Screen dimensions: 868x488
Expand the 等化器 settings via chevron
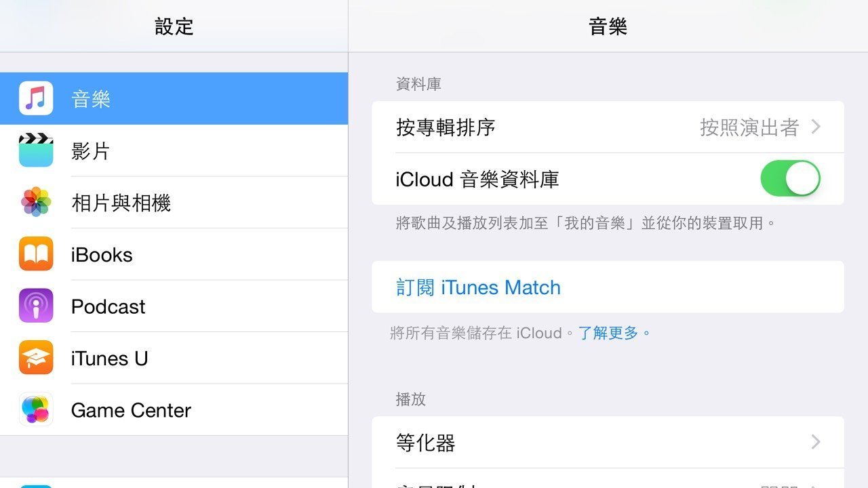[816, 442]
